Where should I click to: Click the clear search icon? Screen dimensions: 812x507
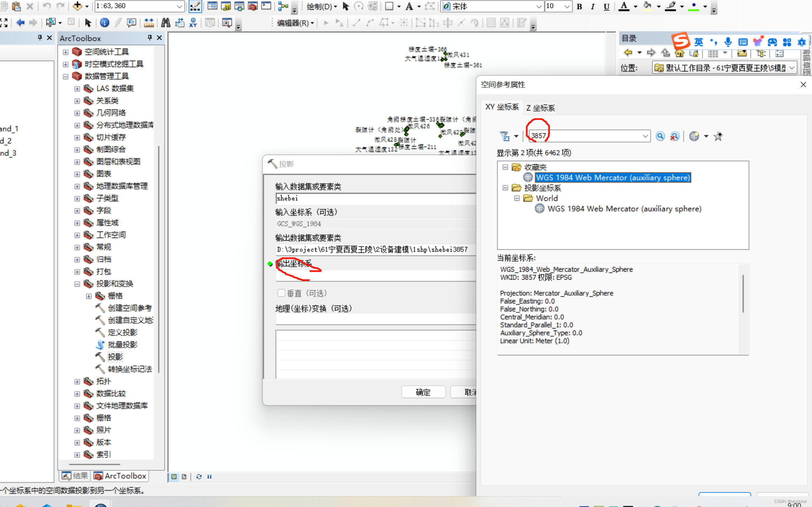(x=675, y=136)
